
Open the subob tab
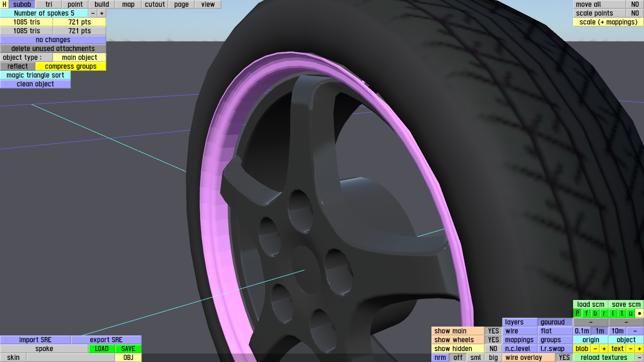(x=22, y=4)
